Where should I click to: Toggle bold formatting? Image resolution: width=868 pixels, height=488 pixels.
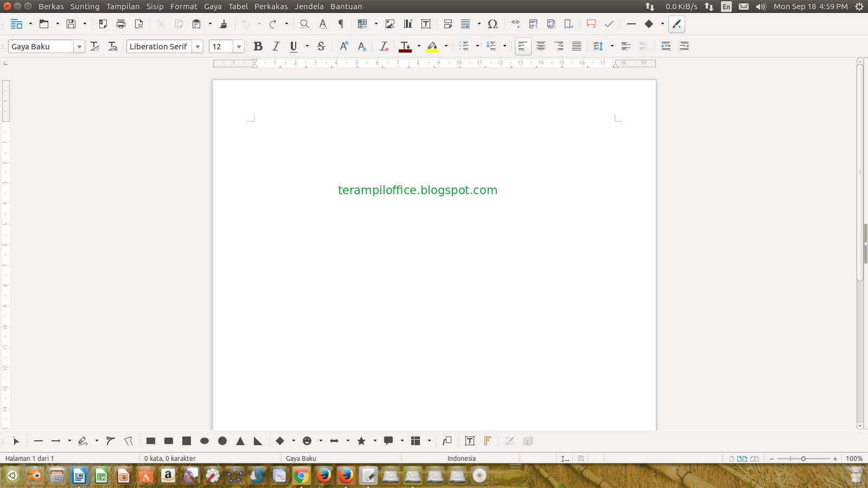pyautogui.click(x=258, y=46)
